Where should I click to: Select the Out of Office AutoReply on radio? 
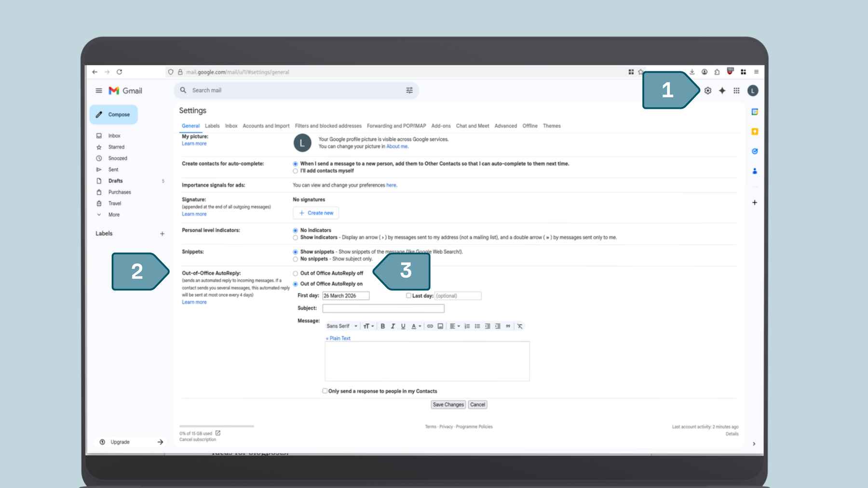pyautogui.click(x=295, y=284)
